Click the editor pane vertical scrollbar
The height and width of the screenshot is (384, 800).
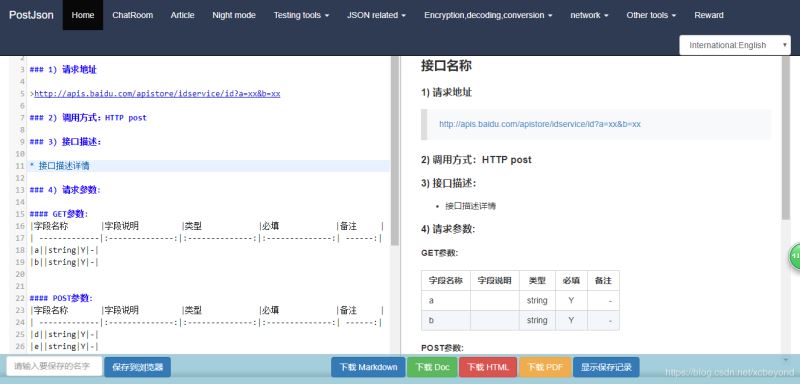394,204
